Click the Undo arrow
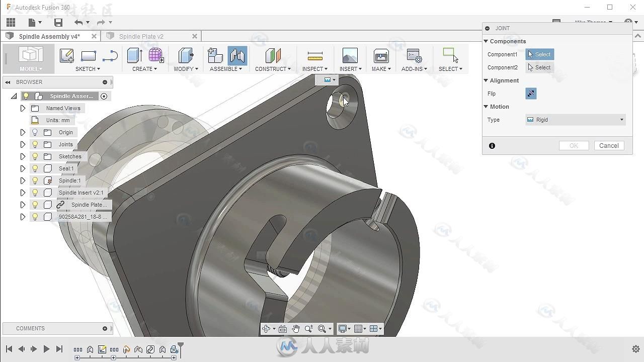 point(78,22)
